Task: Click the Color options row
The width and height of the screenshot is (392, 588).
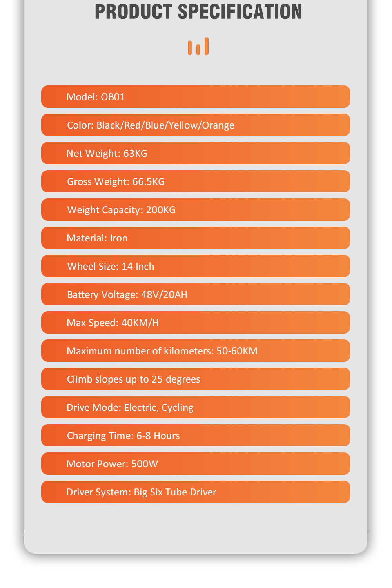Action: [196, 125]
